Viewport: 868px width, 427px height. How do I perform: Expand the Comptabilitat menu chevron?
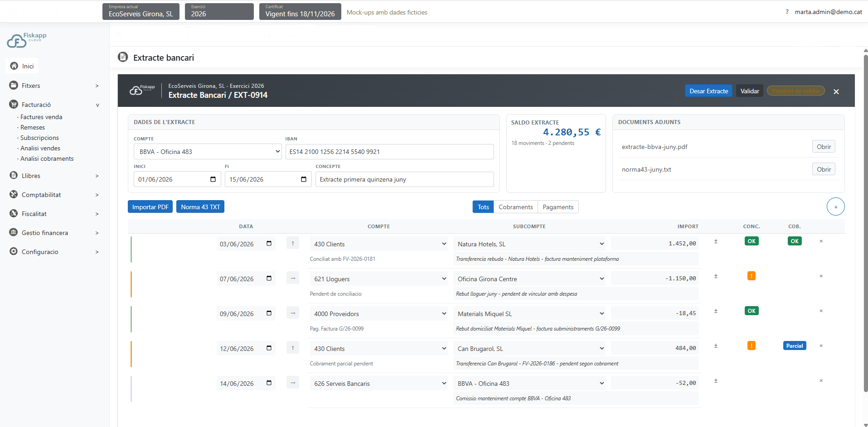click(97, 195)
